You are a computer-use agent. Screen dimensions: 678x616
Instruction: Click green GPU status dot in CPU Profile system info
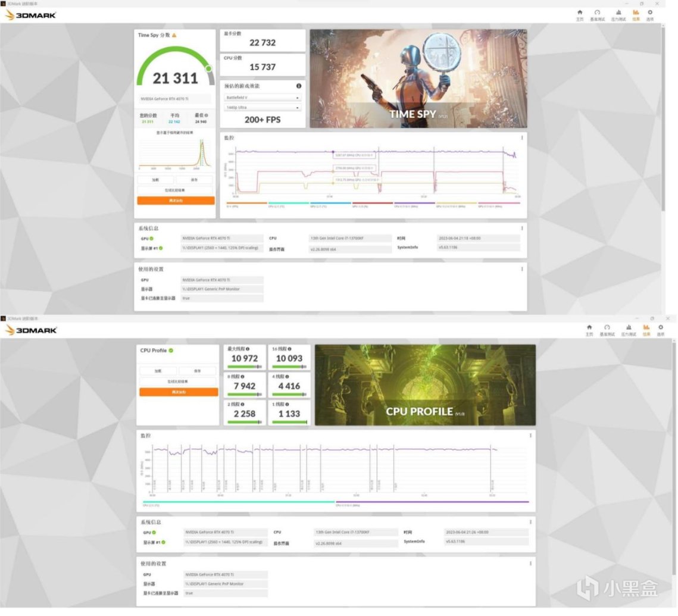tap(154, 533)
